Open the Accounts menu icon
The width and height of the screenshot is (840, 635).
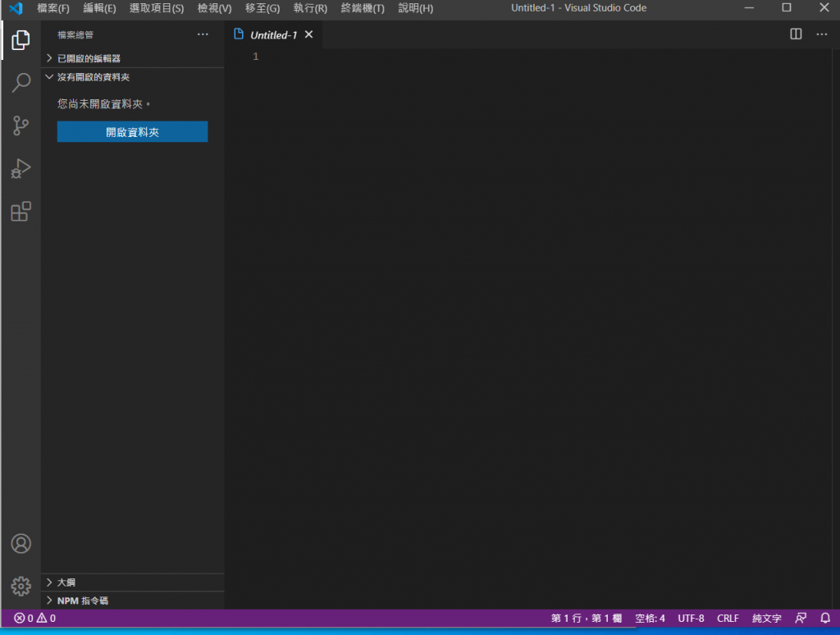21,543
